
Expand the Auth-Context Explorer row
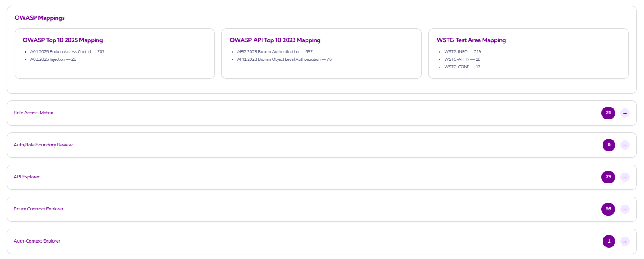[37, 241]
